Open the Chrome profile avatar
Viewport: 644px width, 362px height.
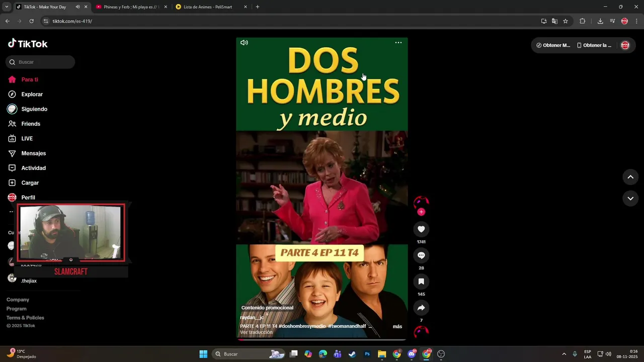click(624, 21)
